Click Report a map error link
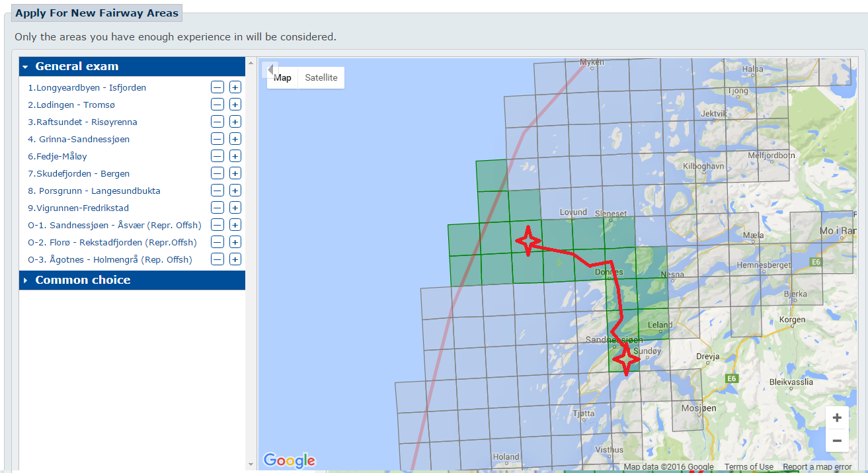 coord(817,467)
